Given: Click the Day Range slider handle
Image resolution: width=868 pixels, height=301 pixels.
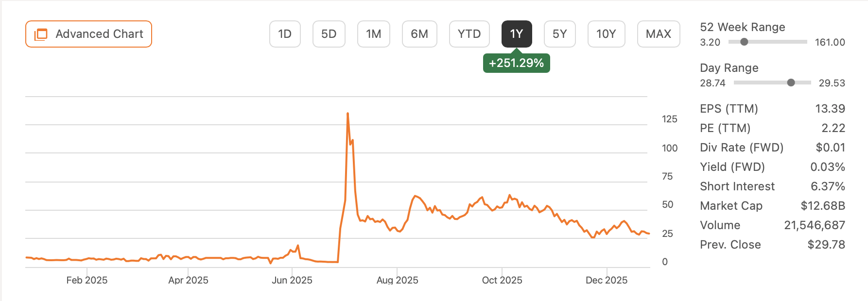Looking at the screenshot, I should click(x=791, y=83).
